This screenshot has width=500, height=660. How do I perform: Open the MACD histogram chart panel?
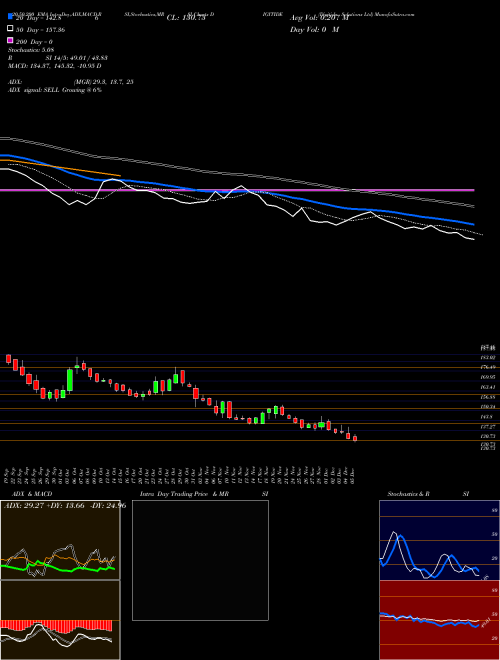60,620
